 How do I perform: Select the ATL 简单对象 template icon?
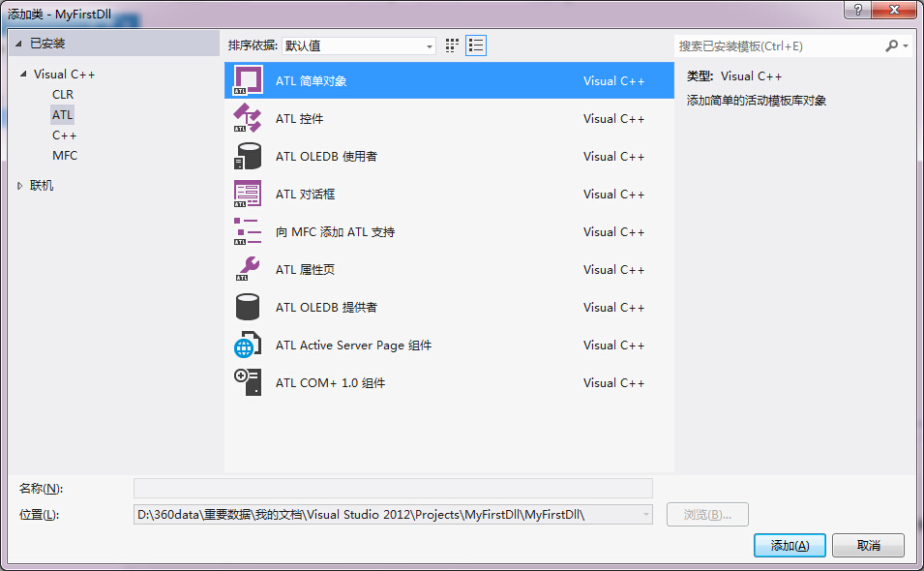coord(248,80)
